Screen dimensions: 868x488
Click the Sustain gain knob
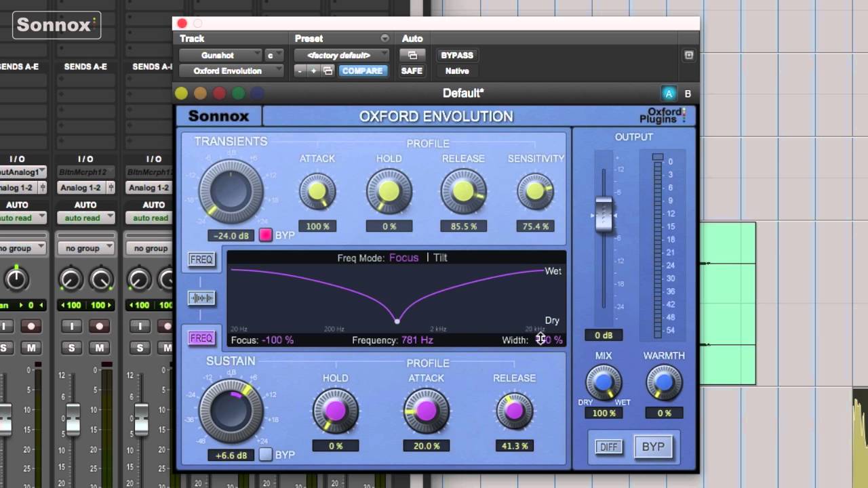(x=231, y=411)
